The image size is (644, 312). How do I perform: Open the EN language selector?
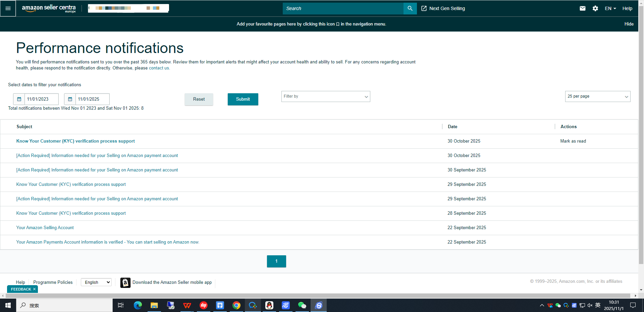click(x=610, y=8)
